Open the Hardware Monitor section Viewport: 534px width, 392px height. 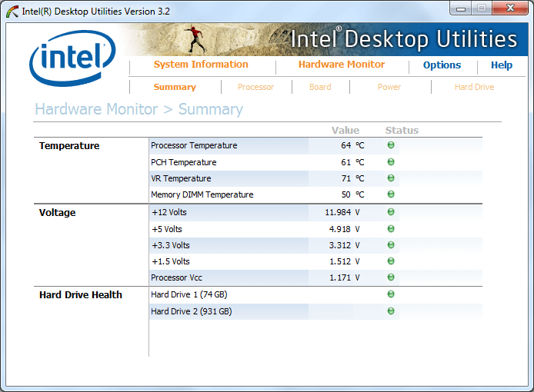pos(342,65)
